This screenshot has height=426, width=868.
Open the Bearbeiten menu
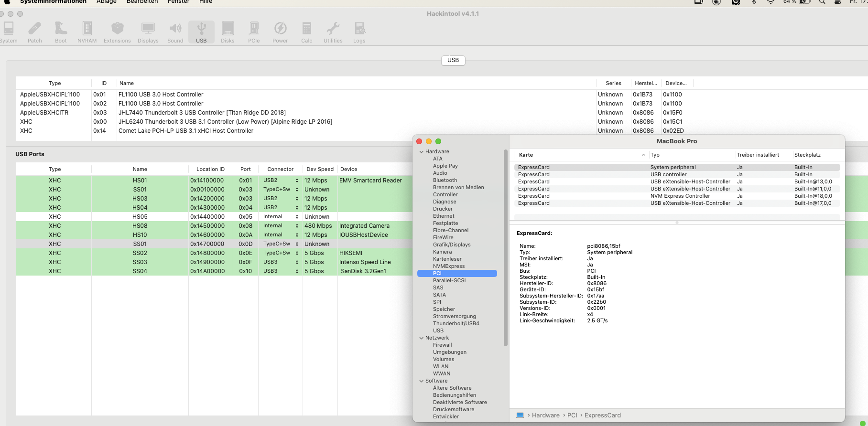142,2
